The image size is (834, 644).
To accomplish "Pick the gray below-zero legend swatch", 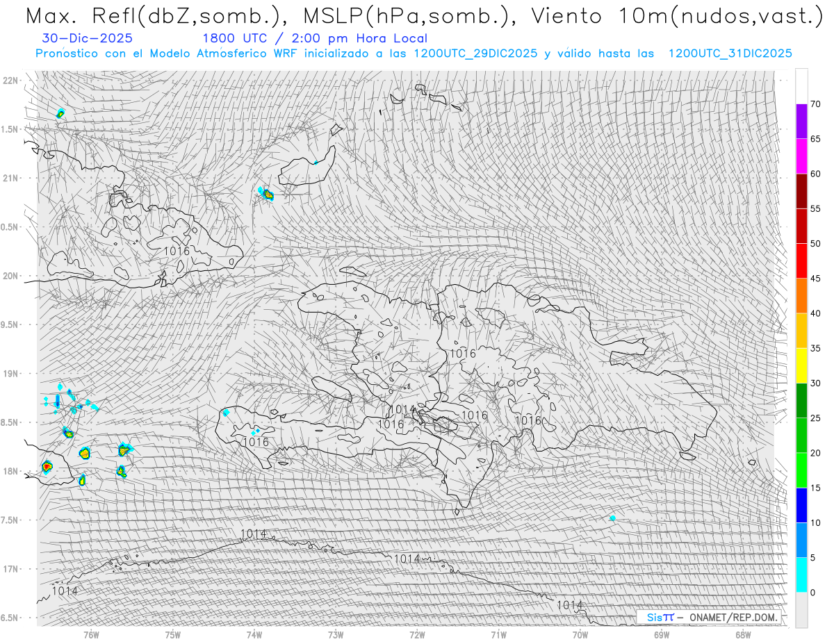I will (x=801, y=610).
